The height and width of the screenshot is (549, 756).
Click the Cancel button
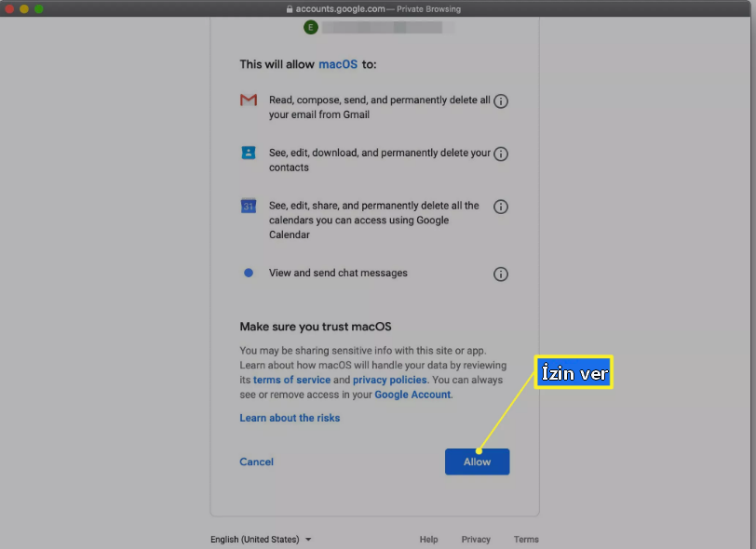(x=256, y=462)
